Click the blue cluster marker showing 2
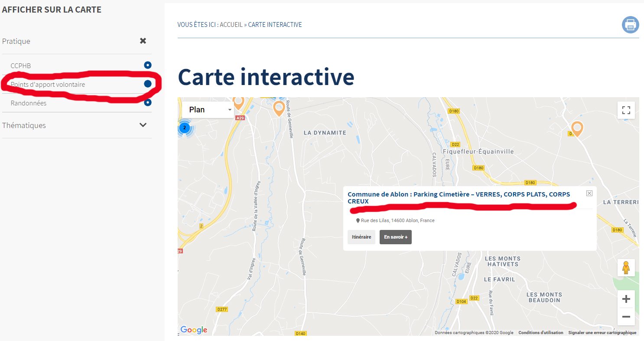This screenshot has height=341, width=644. tap(185, 128)
